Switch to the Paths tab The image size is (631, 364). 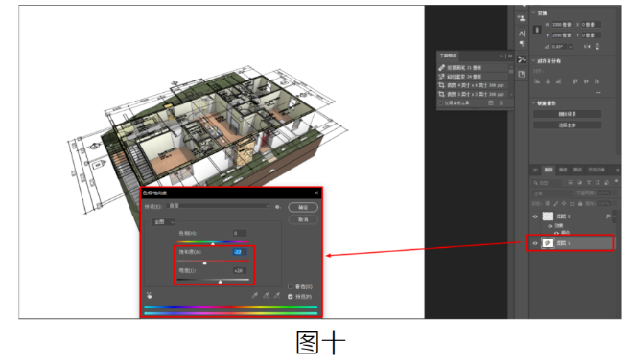click(x=577, y=170)
